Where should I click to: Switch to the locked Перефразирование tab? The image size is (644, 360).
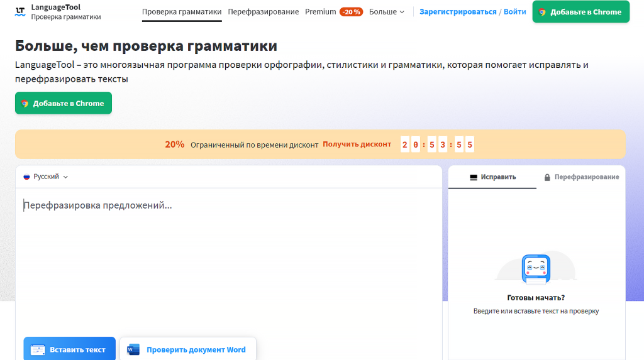click(x=581, y=177)
